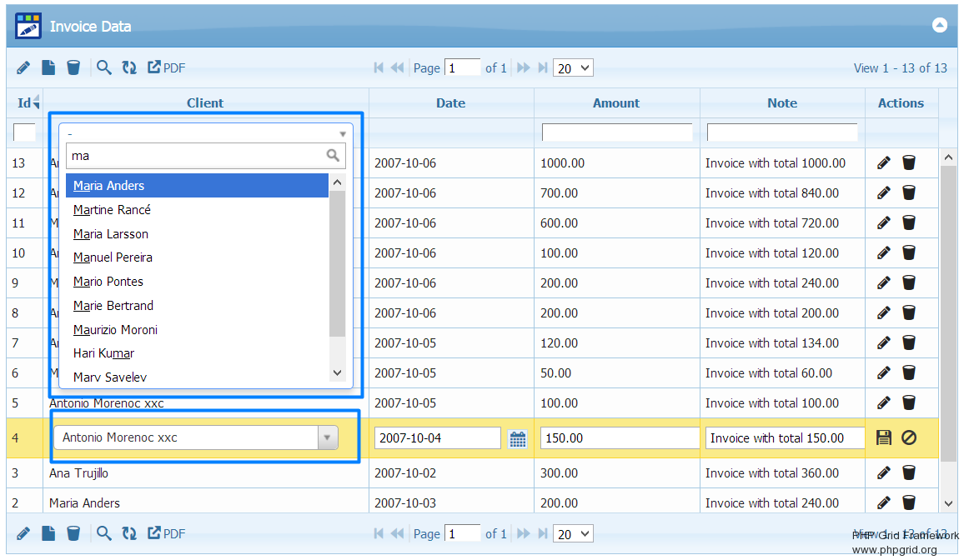Image resolution: width=964 pixels, height=560 pixels.
Task: Expand the Antonio Morenoc xxc client dropdown
Action: pos(328,437)
